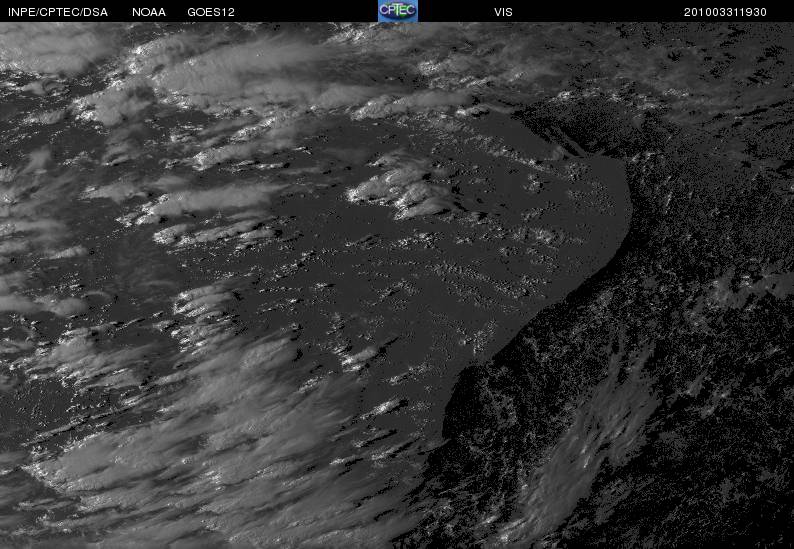
Task: Select the 201003311930 timestamp text
Action: click(x=725, y=12)
